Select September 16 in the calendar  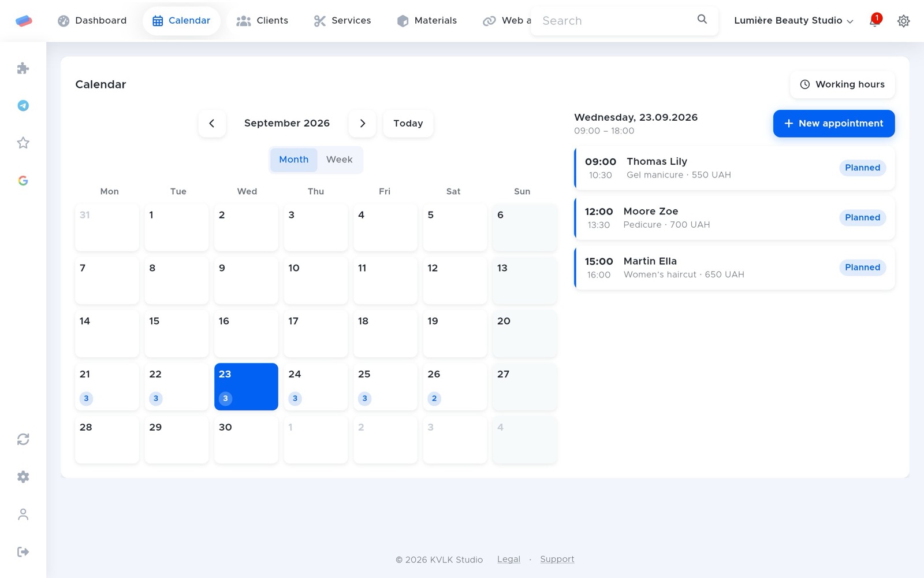coord(246,334)
